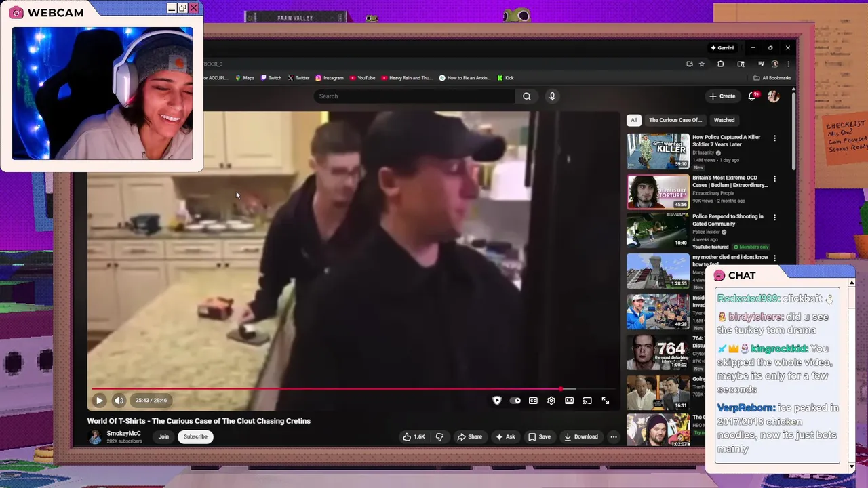Image resolution: width=868 pixels, height=488 pixels.
Task: Cast the video using the Play on TV icon
Action: click(587, 401)
